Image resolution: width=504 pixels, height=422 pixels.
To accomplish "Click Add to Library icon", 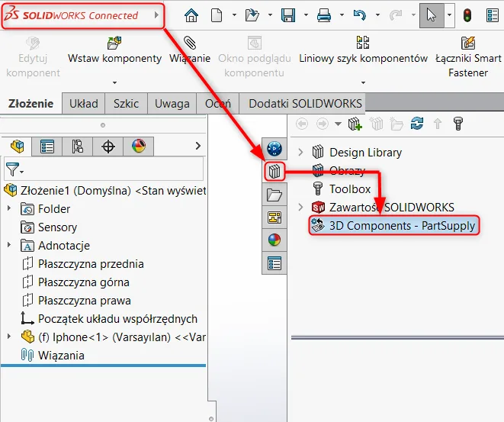I will pos(355,124).
